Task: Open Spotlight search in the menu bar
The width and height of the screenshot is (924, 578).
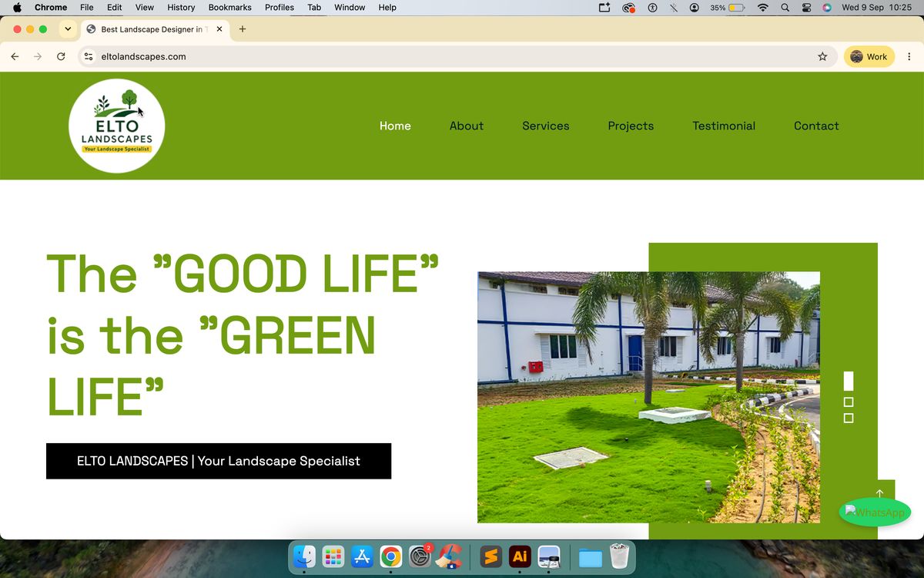Action: 785,8
